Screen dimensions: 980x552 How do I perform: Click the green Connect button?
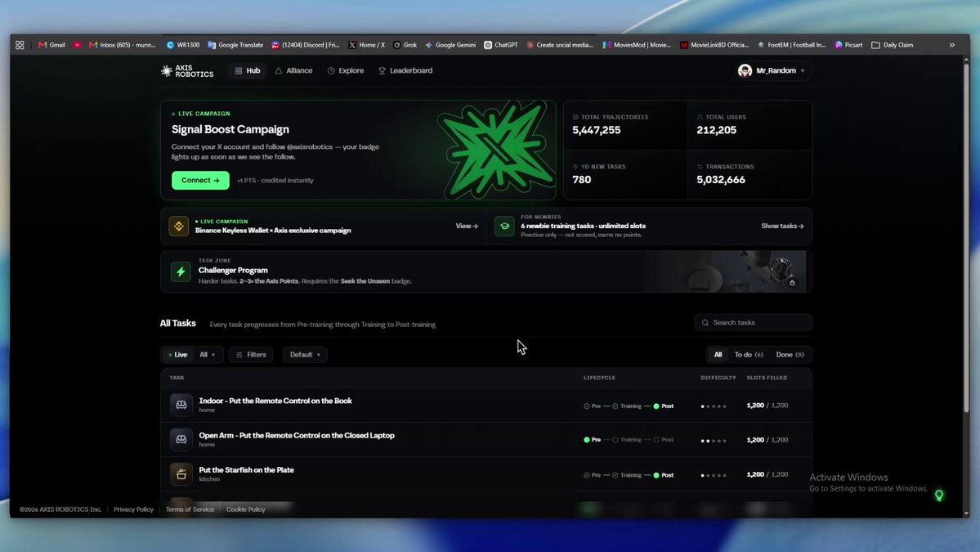[x=200, y=180]
